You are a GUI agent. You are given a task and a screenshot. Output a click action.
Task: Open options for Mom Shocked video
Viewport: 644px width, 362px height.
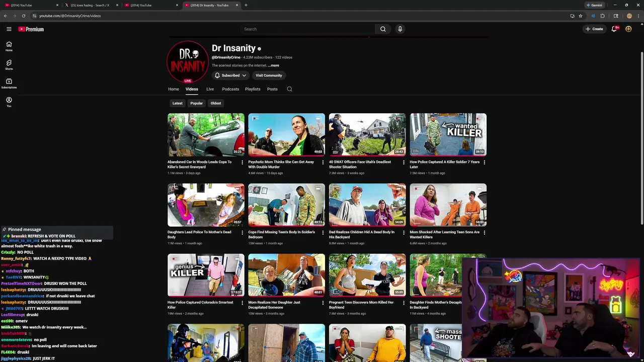[485, 233]
